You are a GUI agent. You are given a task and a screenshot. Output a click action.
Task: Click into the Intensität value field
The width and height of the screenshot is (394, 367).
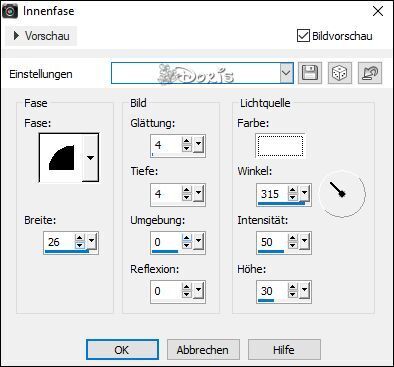(x=272, y=242)
